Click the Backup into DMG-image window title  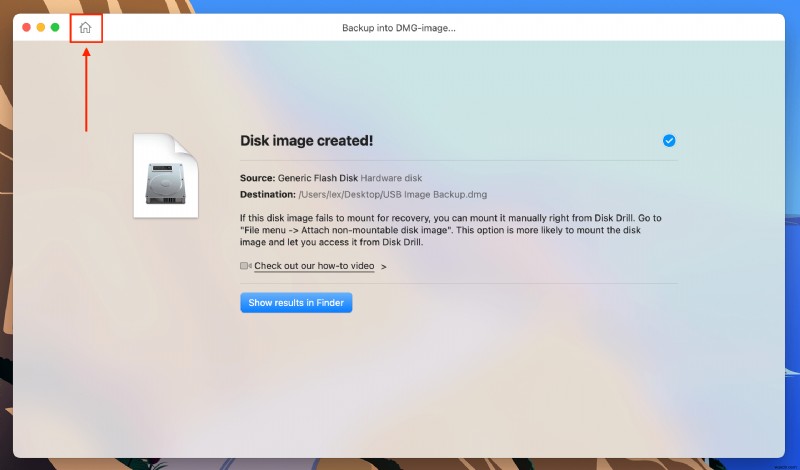(398, 28)
